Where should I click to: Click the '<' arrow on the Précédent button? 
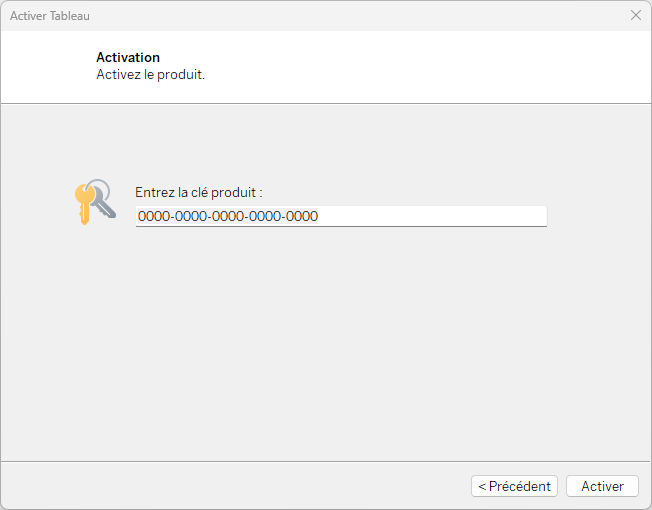482,486
